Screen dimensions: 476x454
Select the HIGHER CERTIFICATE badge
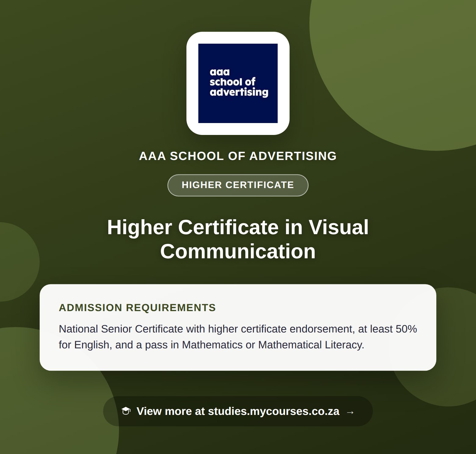(238, 185)
